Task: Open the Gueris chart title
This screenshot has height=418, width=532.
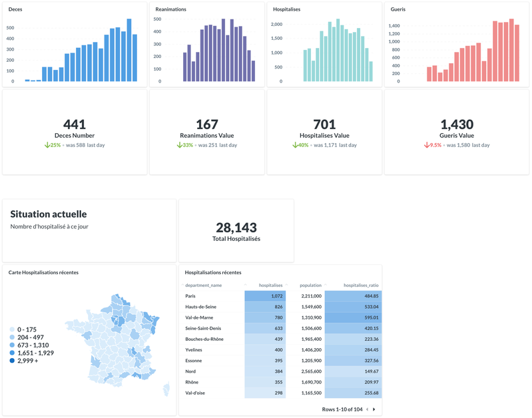Action: pos(398,9)
